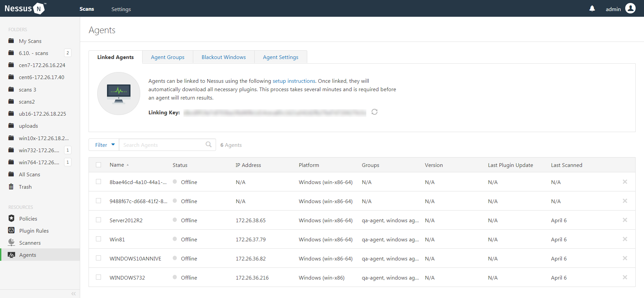Check the Server2012R2 row

[98, 220]
